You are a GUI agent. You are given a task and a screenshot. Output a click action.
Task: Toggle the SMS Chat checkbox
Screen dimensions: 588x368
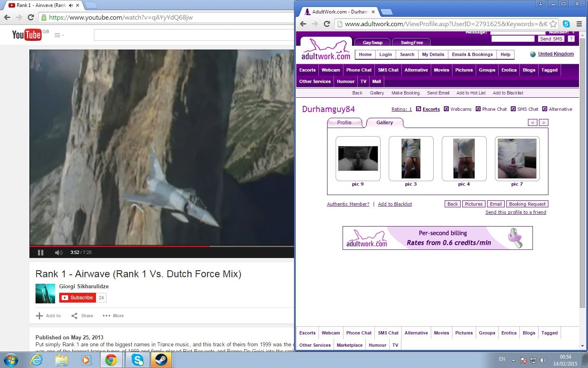coord(513,109)
